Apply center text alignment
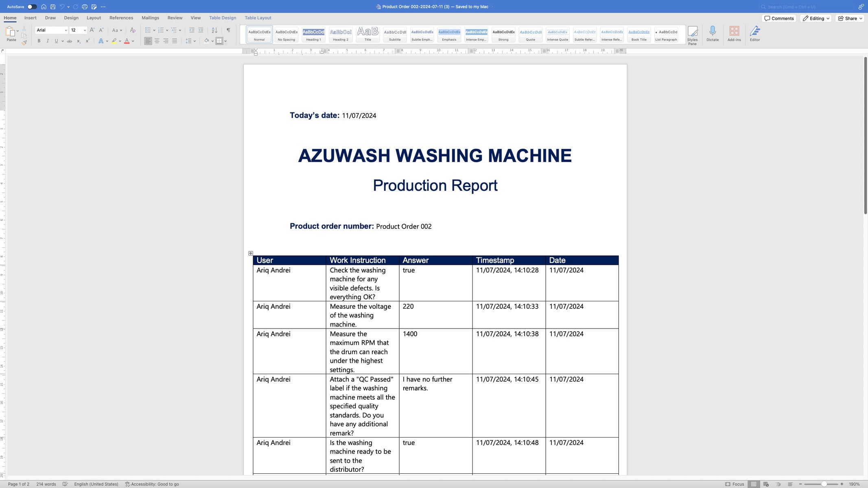The width and height of the screenshot is (868, 488). point(157,41)
